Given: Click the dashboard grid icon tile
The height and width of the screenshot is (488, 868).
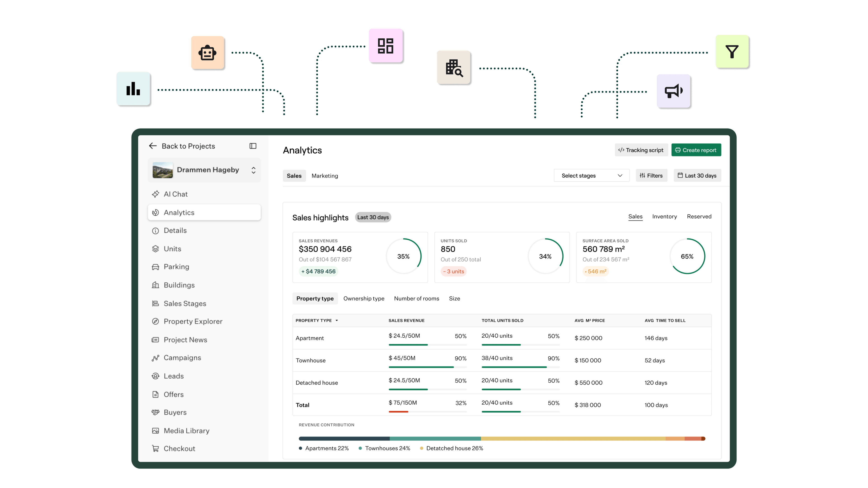Looking at the screenshot, I should click(385, 45).
